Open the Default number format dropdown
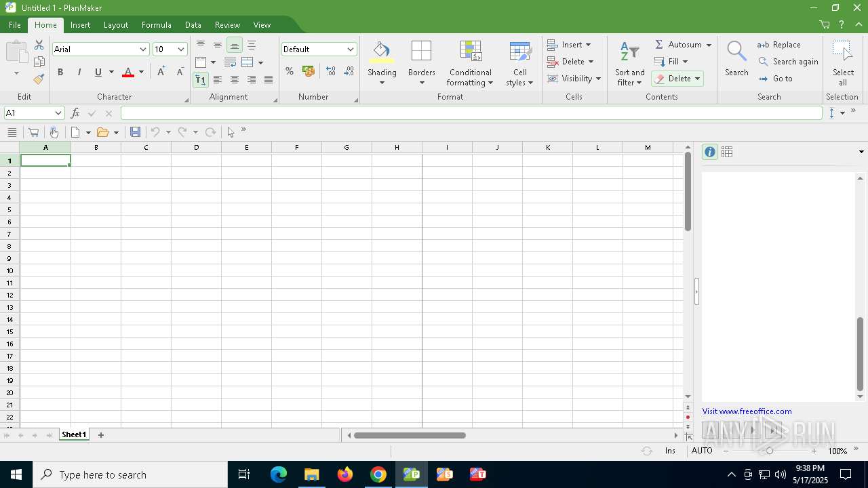The height and width of the screenshot is (488, 868). click(x=351, y=49)
